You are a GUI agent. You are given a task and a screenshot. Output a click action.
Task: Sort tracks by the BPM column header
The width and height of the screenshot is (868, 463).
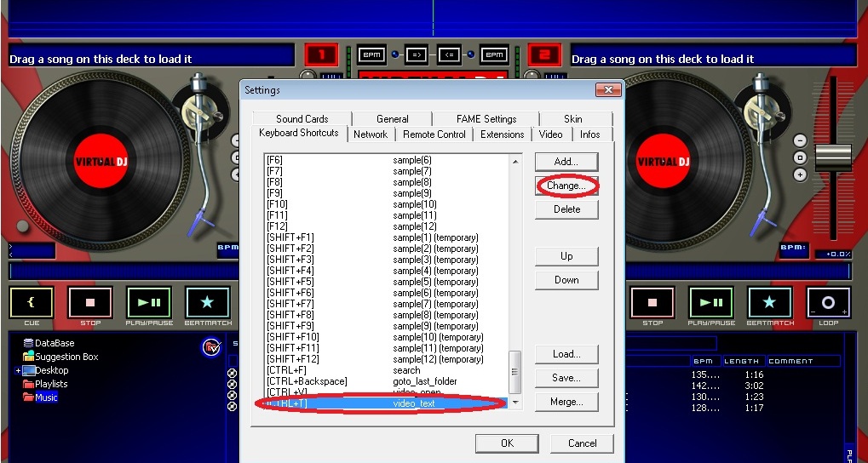[705, 361]
